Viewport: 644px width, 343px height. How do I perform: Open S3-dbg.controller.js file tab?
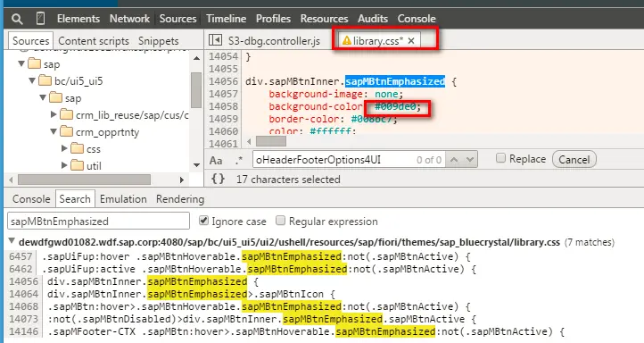[x=274, y=41]
